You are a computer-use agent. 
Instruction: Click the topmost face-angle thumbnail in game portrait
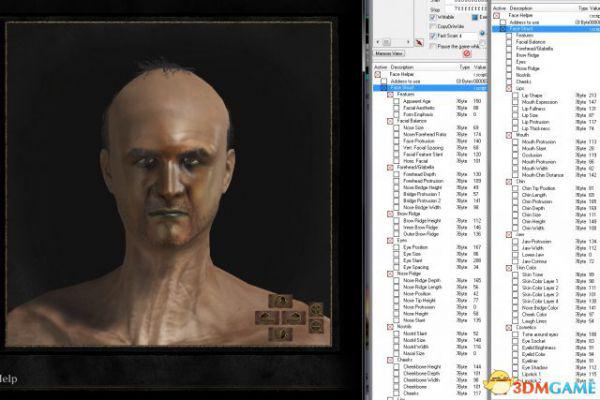[x=280, y=301]
